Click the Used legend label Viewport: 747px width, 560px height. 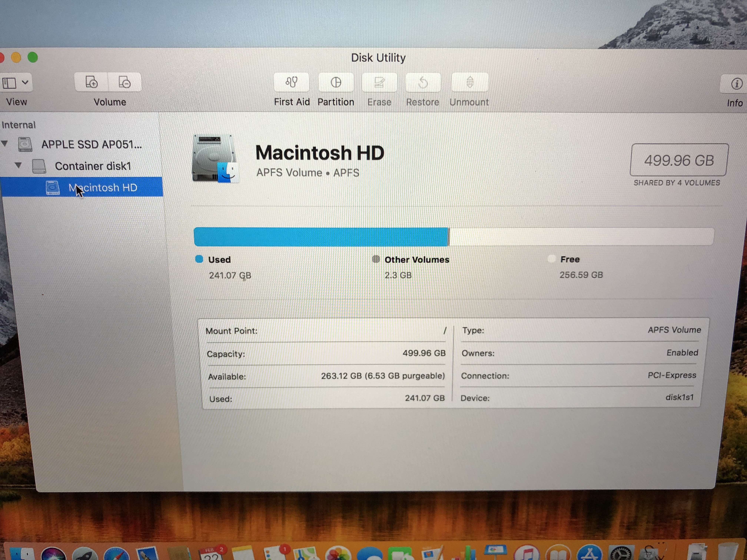coord(220,260)
